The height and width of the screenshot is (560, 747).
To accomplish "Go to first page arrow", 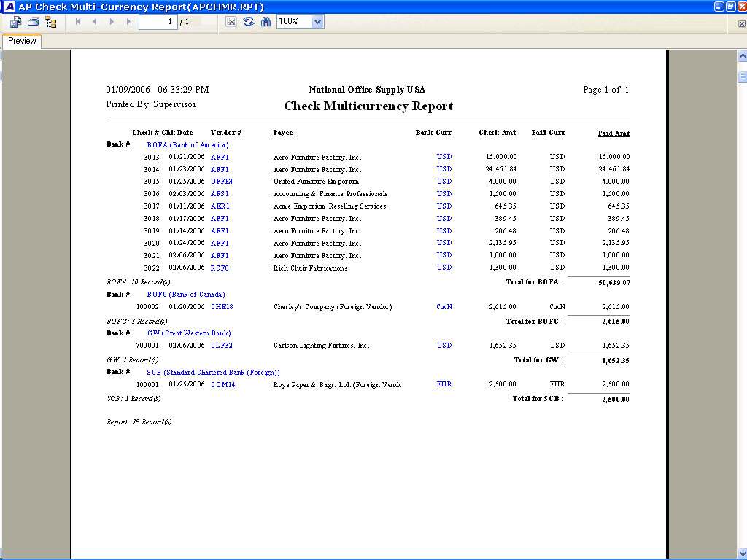I will click(78, 22).
